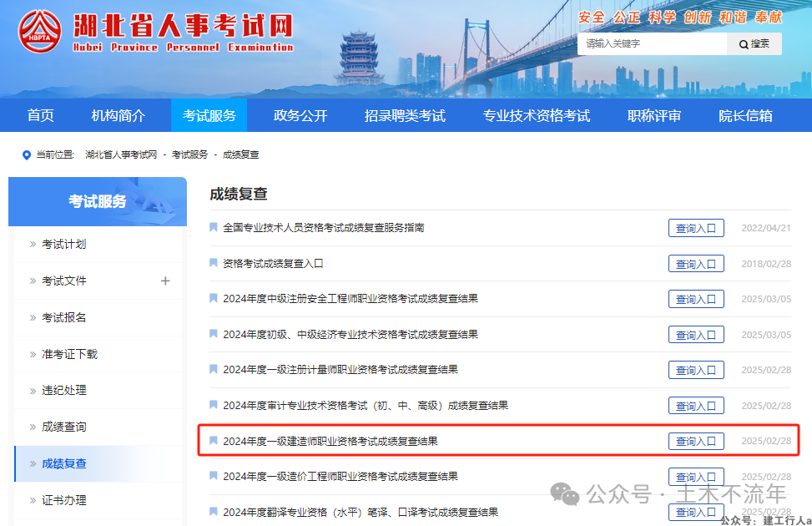
Task: Open the 招录聘类考试 navigation tab
Action: (405, 115)
